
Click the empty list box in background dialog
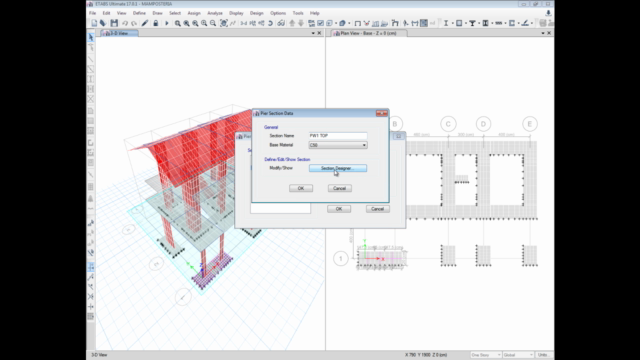click(x=280, y=208)
